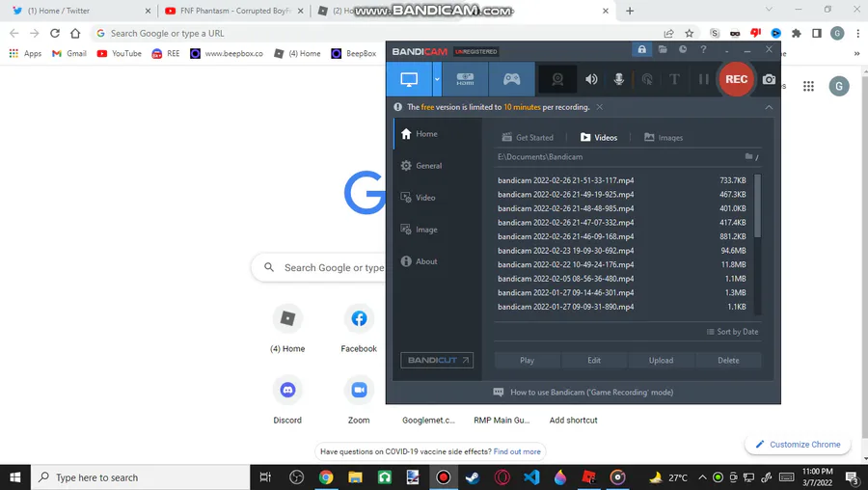Open a new Chrome tab
Image resolution: width=868 pixels, height=490 pixels.
coord(630,11)
